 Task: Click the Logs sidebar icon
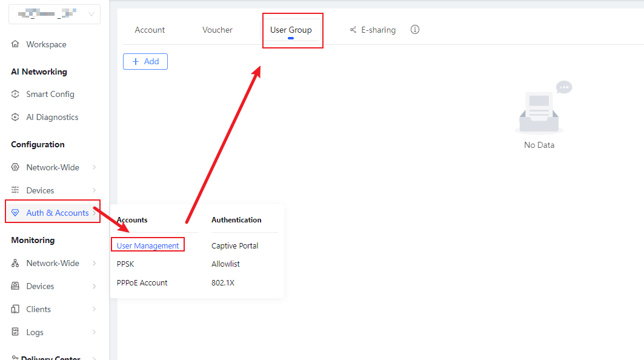[15, 332]
